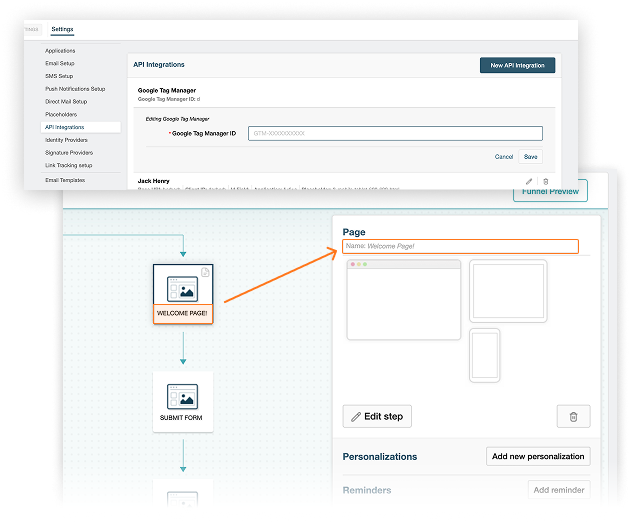The image size is (631, 532).
Task: Open the mobile phone preview thumbnail
Action: [485, 355]
